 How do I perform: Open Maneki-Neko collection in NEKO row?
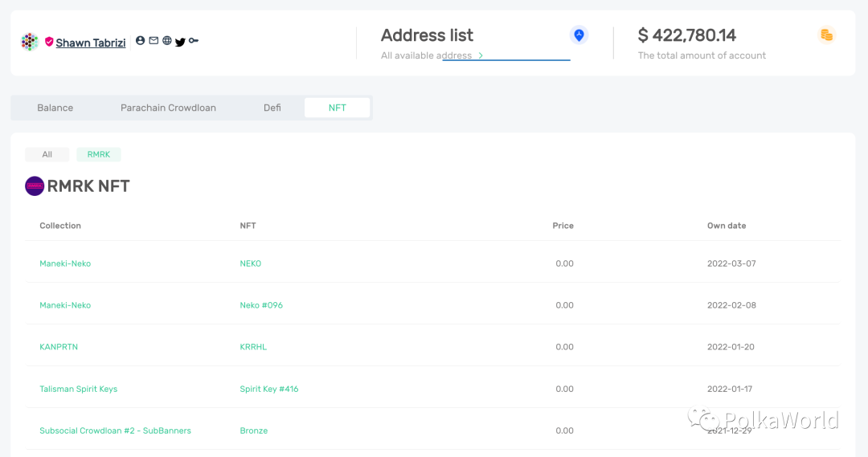(65, 263)
